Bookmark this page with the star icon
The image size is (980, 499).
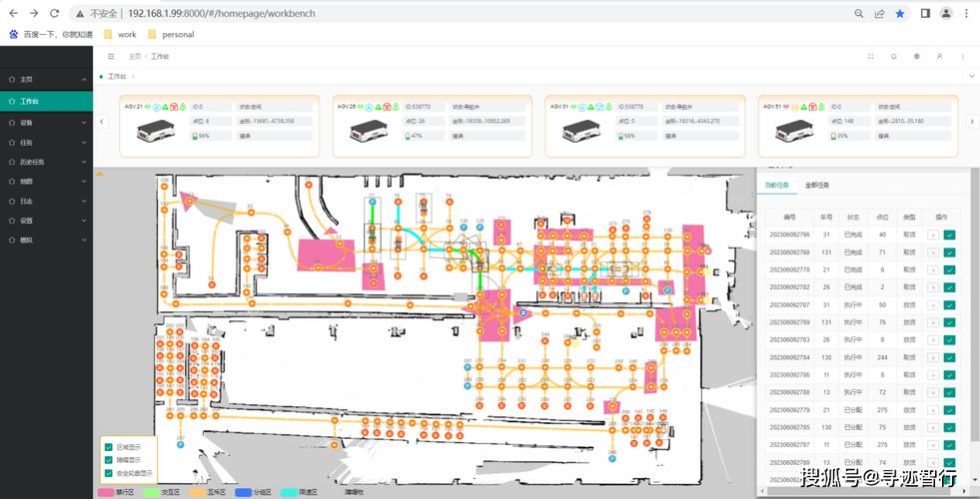(x=900, y=13)
